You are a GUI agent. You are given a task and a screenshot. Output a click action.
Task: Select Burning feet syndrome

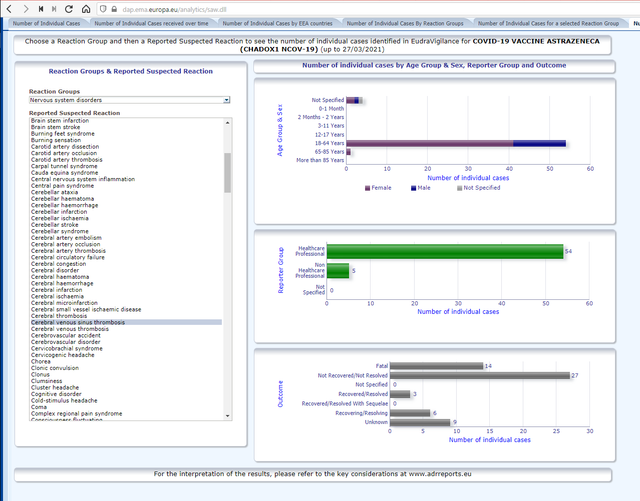click(63, 134)
